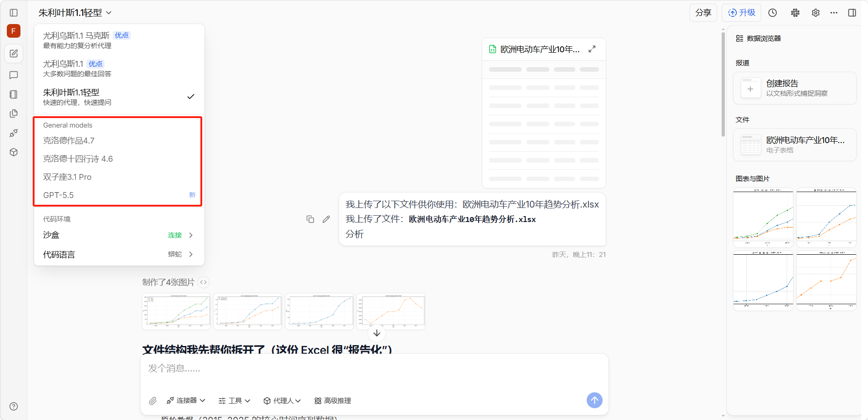Toggle 高级推理 mode
Screen dimensions: 868x420
point(333,400)
